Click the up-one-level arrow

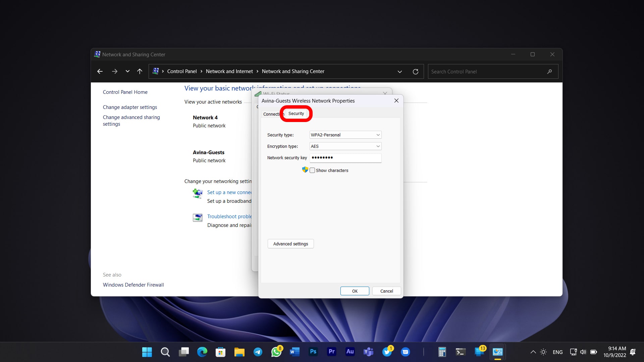tap(140, 71)
